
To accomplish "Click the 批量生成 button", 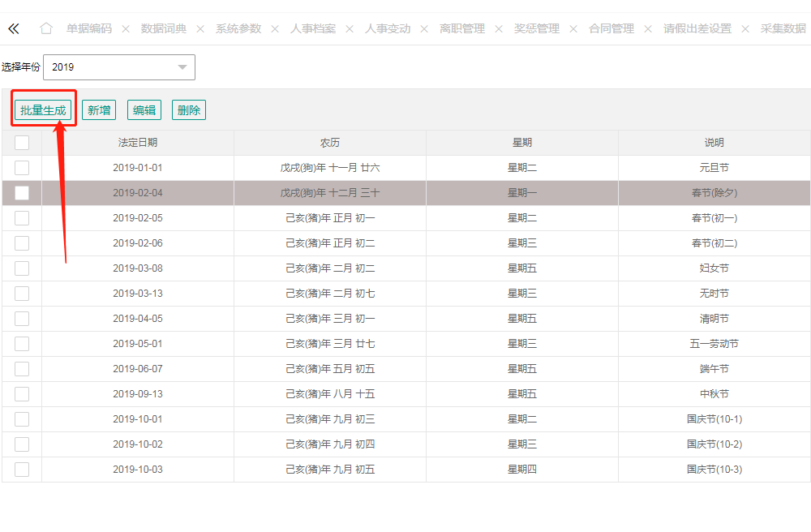I will pos(43,110).
